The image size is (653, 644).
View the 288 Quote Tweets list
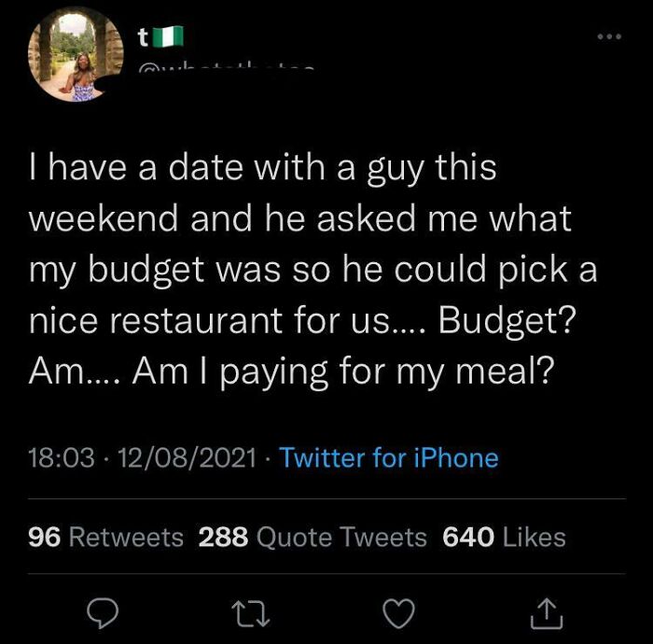click(313, 537)
